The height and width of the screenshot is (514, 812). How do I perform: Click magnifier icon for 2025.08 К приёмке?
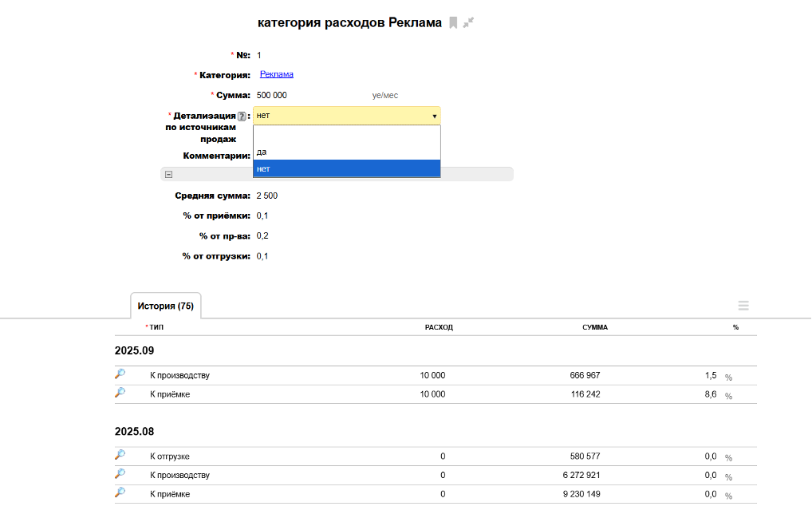(120, 493)
